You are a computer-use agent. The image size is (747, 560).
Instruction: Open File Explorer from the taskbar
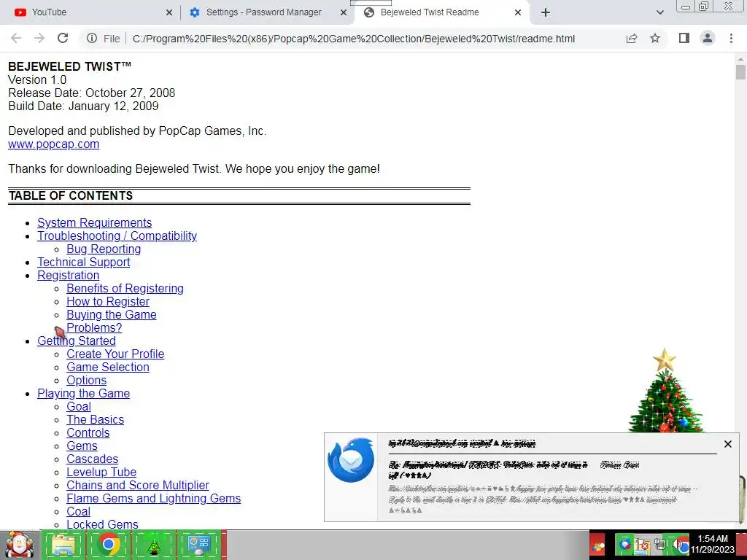[63, 545]
